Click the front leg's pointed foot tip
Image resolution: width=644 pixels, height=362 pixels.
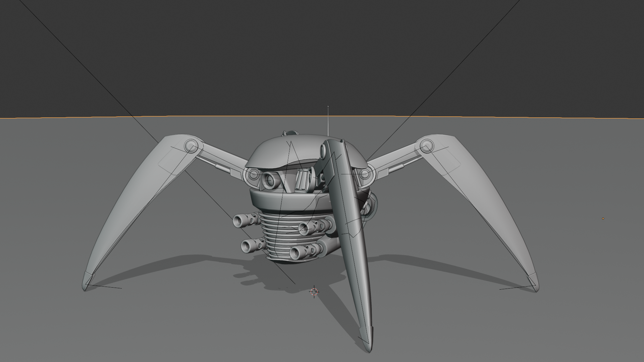[368, 349]
